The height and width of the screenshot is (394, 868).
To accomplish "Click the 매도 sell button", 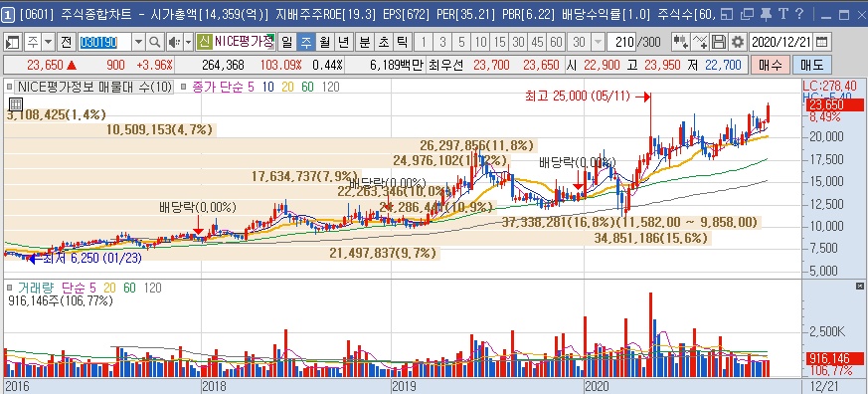I will [x=811, y=66].
